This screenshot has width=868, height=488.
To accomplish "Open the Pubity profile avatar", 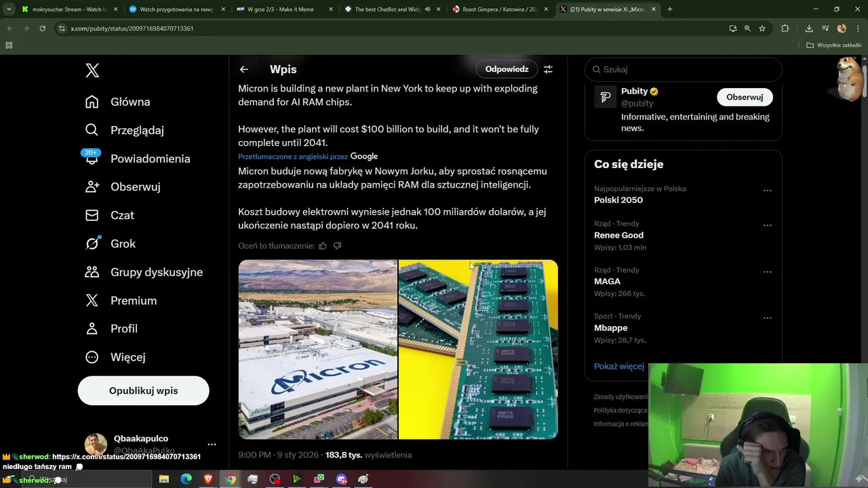I will coord(605,97).
